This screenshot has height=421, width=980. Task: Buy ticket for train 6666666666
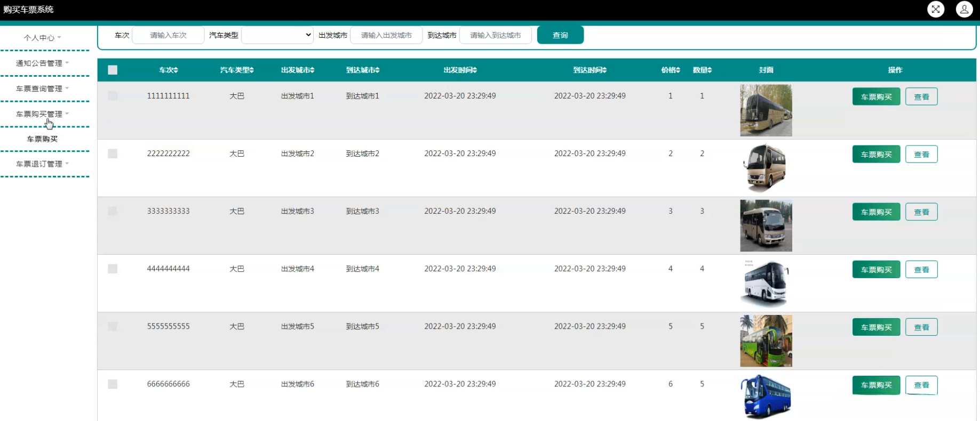(x=876, y=385)
